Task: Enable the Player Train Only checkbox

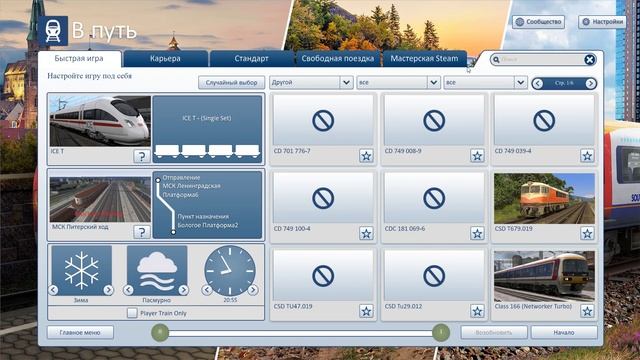Action: [x=132, y=313]
